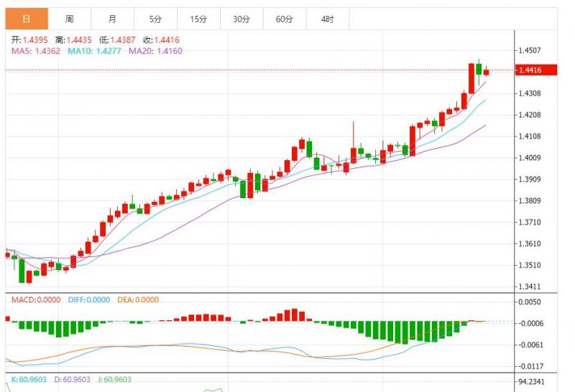Select the 日 daily timeframe tab
This screenshot has height=392, width=575.
(x=27, y=19)
